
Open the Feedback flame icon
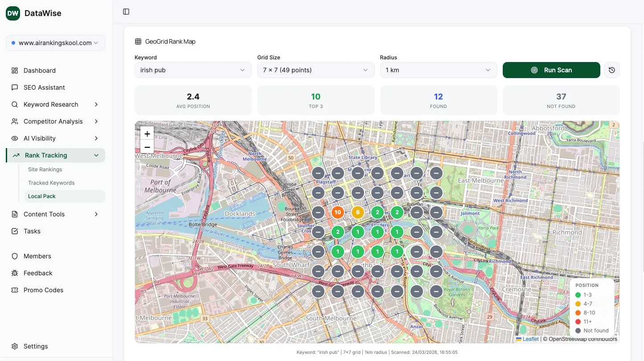(15, 273)
